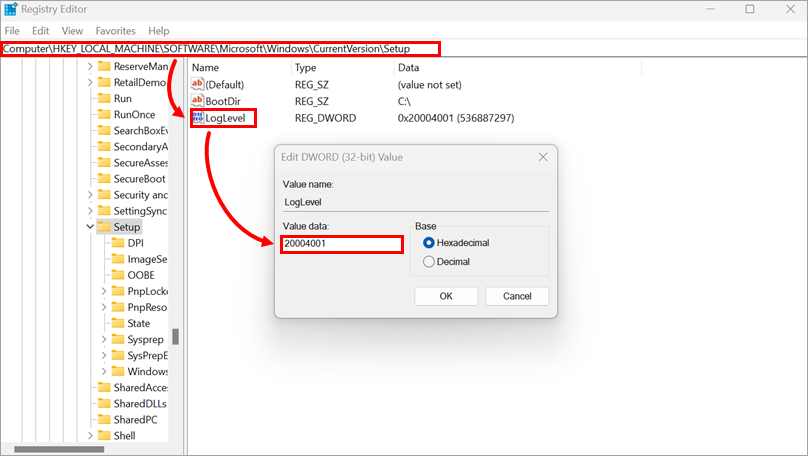
Task: Open the Favorites menu
Action: (115, 31)
